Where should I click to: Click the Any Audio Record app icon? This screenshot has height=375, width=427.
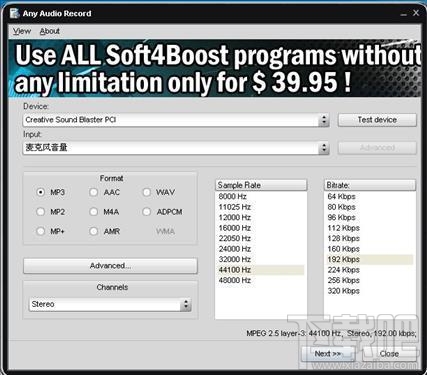point(14,13)
